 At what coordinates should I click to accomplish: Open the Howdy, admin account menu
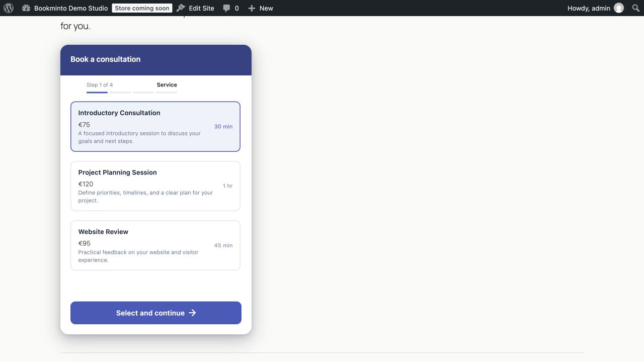point(596,8)
